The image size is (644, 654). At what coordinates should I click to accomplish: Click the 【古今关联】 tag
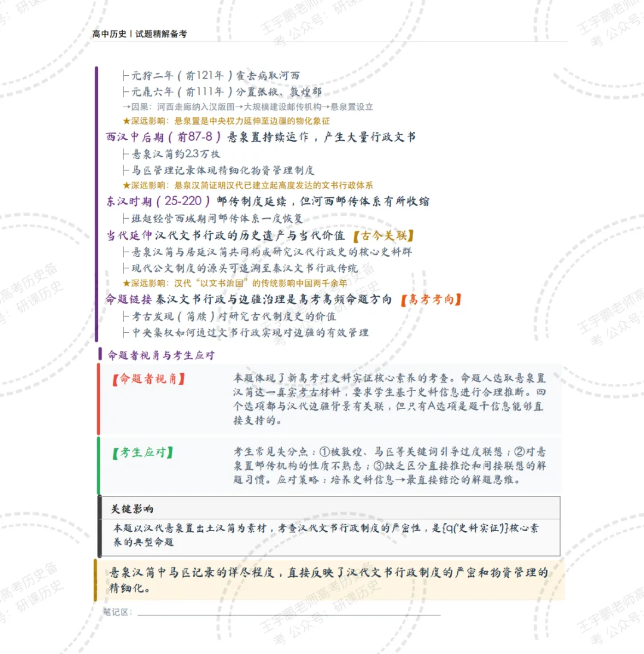point(384,235)
